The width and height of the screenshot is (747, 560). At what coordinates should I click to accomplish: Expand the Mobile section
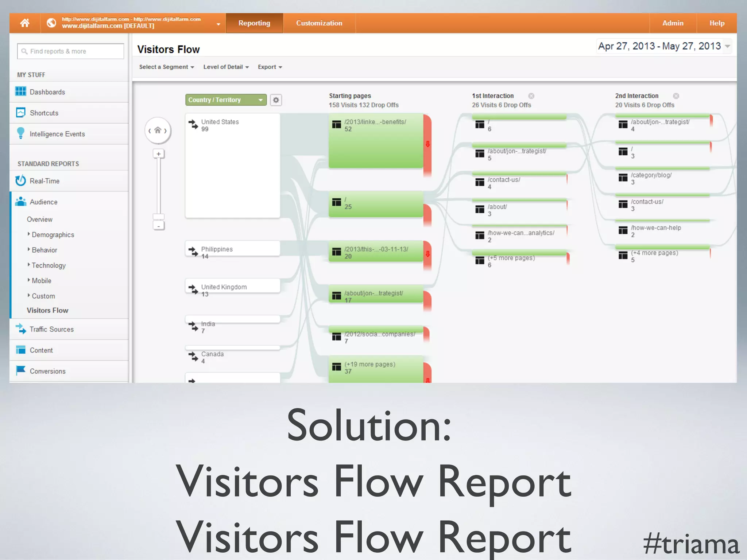(39, 281)
